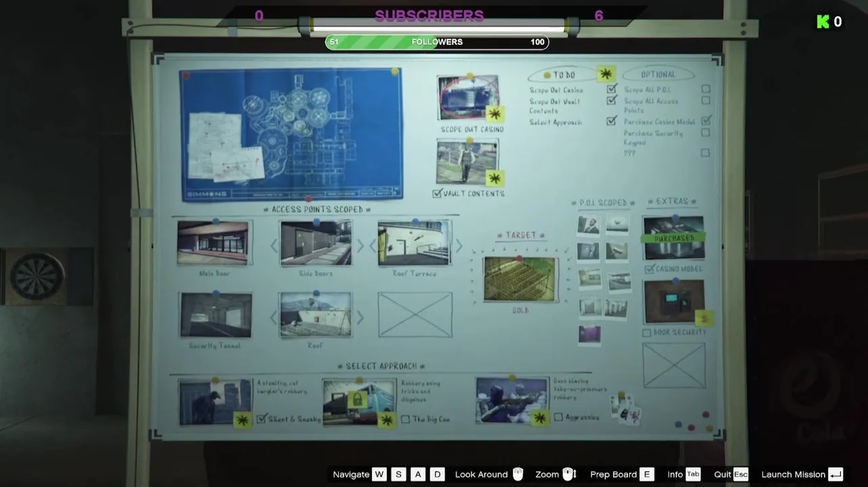Toggle the Scope All P.O.I. optional checkbox
The image size is (868, 487).
pyautogui.click(x=706, y=89)
